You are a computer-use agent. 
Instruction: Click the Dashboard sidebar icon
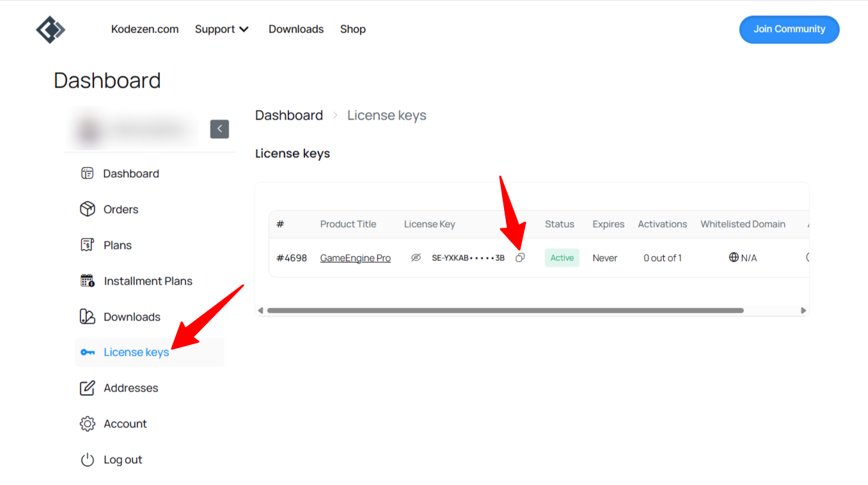tap(88, 173)
